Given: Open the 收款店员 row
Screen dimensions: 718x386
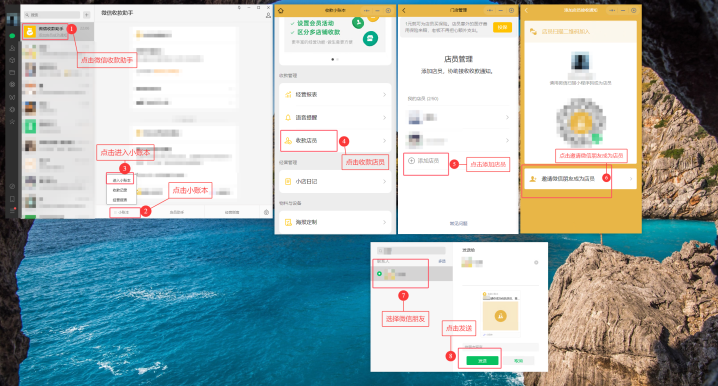Looking at the screenshot, I should 335,141.
